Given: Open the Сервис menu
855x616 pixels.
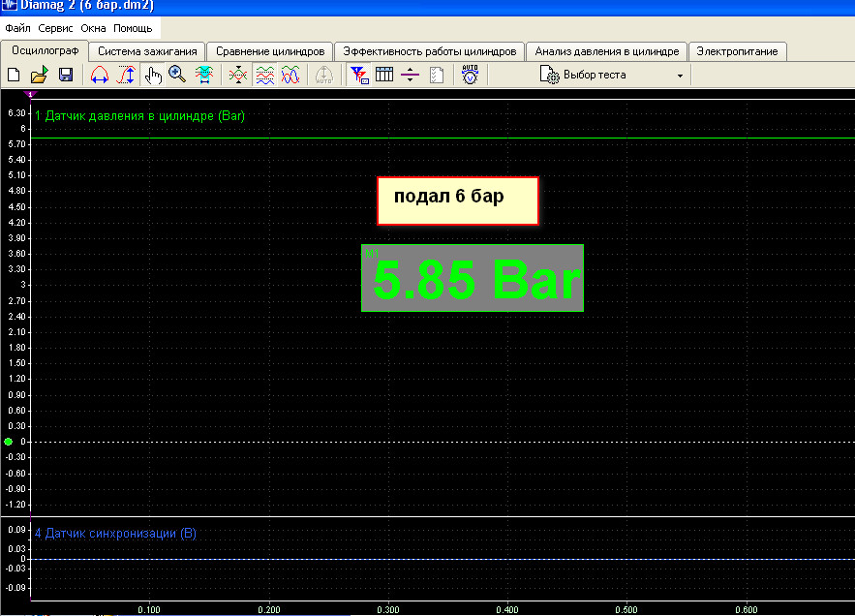Looking at the screenshot, I should (55, 28).
